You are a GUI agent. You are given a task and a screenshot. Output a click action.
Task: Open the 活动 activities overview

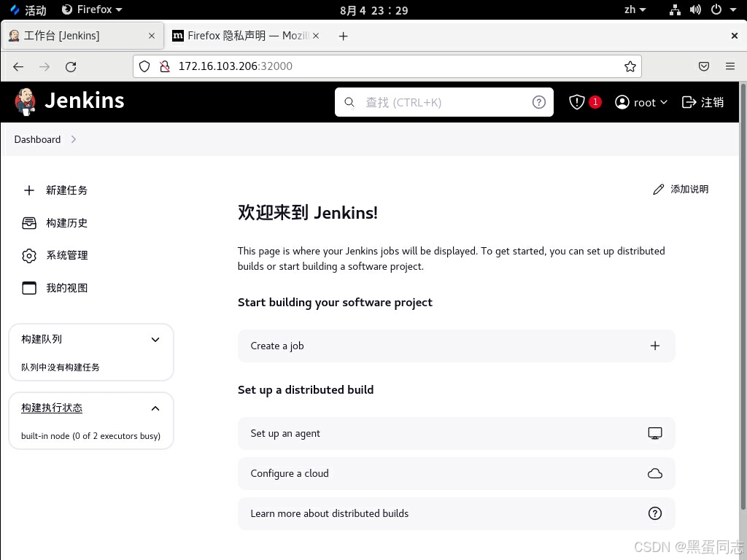tap(28, 10)
